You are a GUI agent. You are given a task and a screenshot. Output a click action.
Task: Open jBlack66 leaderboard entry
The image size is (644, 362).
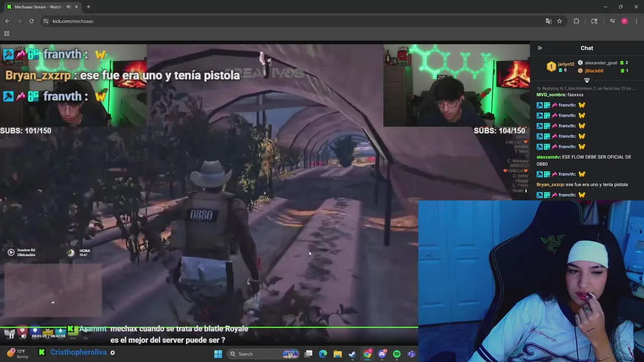pyautogui.click(x=594, y=71)
